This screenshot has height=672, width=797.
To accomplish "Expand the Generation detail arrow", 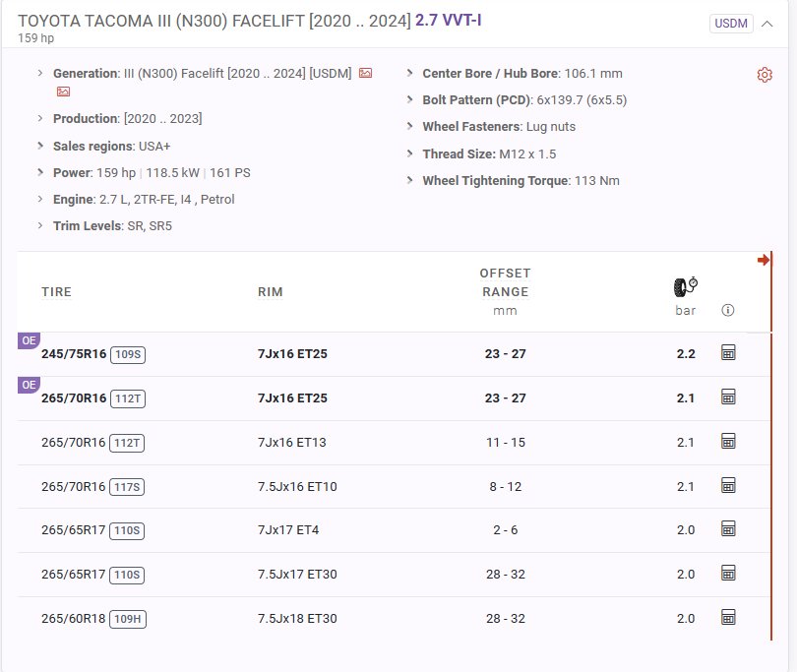I will click(x=40, y=73).
